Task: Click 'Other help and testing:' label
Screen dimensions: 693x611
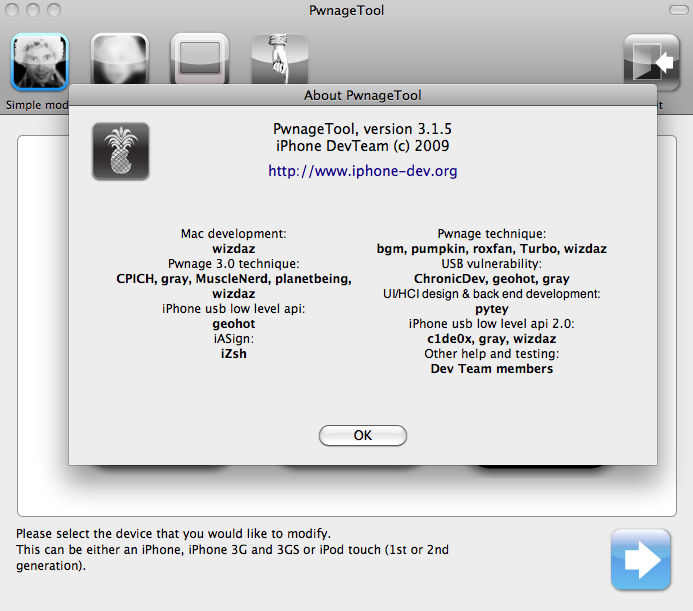Action: point(491,354)
